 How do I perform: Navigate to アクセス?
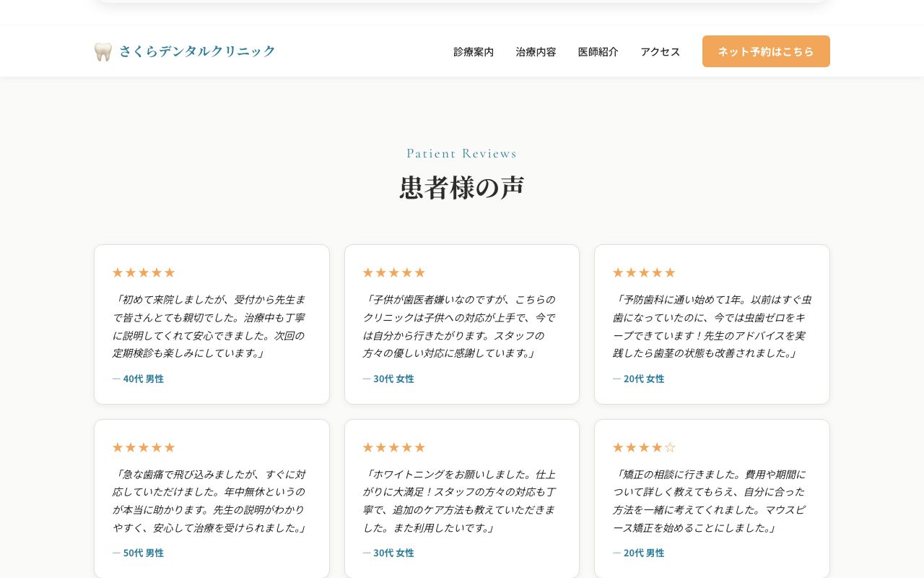tap(660, 51)
